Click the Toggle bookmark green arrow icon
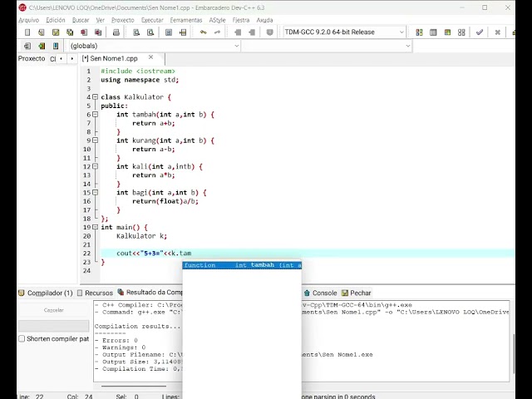The width and height of the screenshot is (532, 399). pos(42,46)
